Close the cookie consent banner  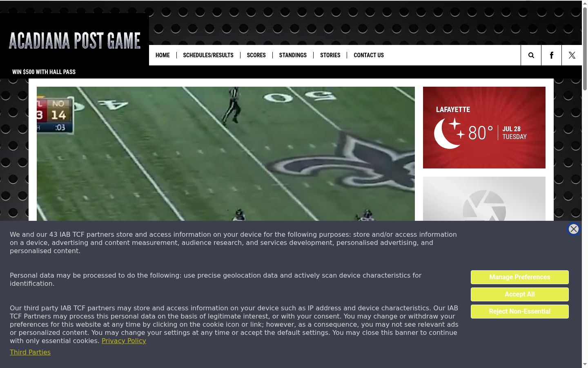[574, 229]
